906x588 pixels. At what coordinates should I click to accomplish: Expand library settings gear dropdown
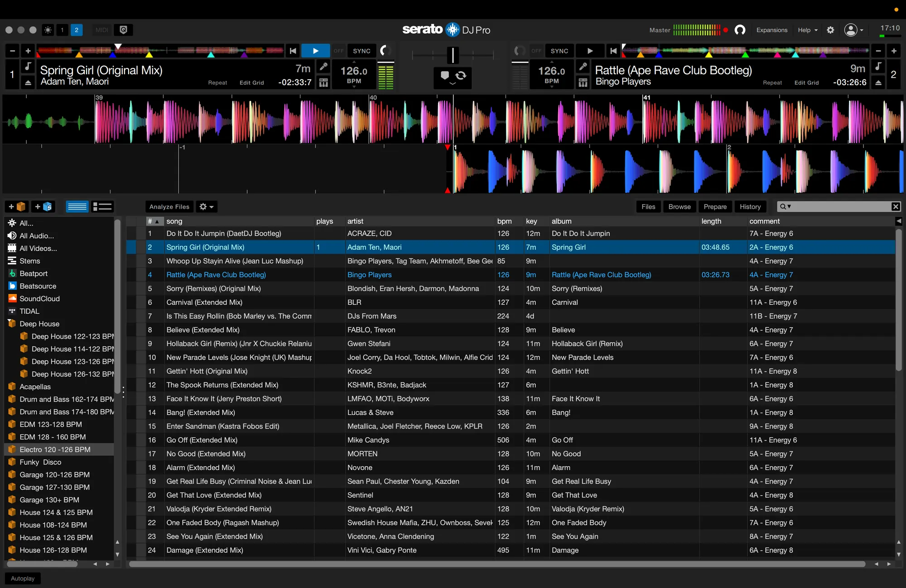206,207
